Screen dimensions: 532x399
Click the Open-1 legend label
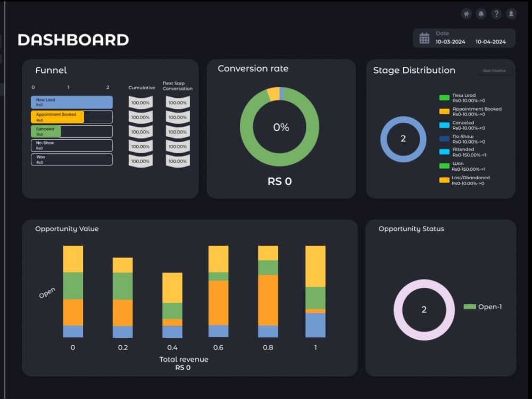coord(490,307)
